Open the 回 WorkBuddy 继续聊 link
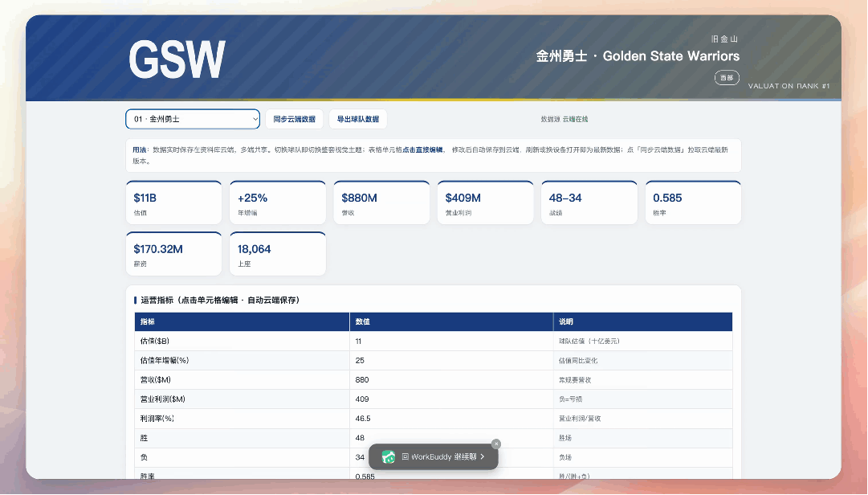This screenshot has width=868, height=495. tap(439, 456)
